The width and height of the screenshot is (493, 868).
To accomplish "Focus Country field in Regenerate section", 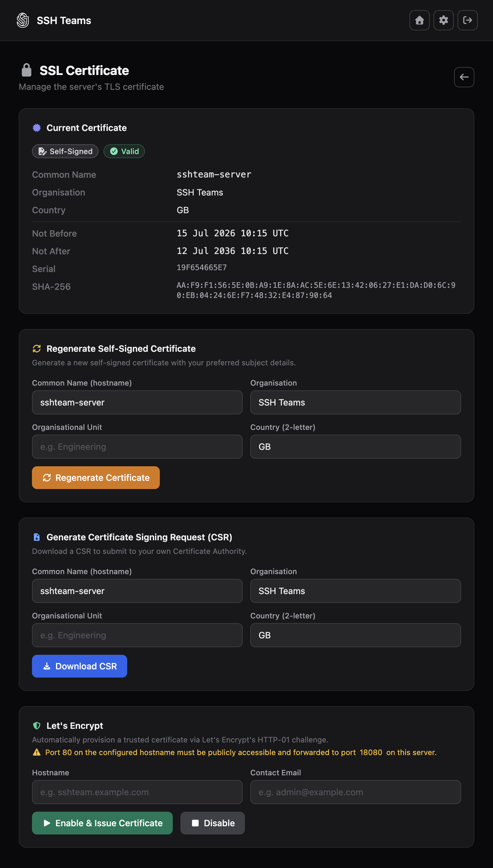I will [355, 447].
